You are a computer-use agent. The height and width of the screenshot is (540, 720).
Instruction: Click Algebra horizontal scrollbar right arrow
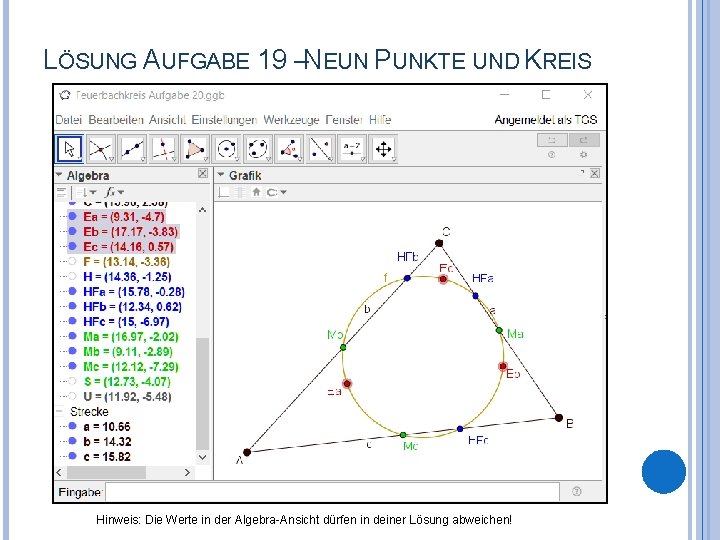tap(187, 472)
